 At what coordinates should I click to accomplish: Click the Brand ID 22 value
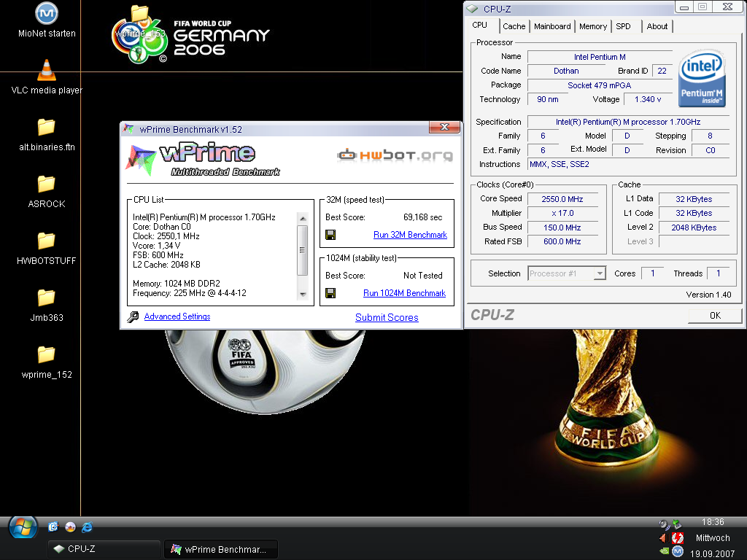(662, 71)
